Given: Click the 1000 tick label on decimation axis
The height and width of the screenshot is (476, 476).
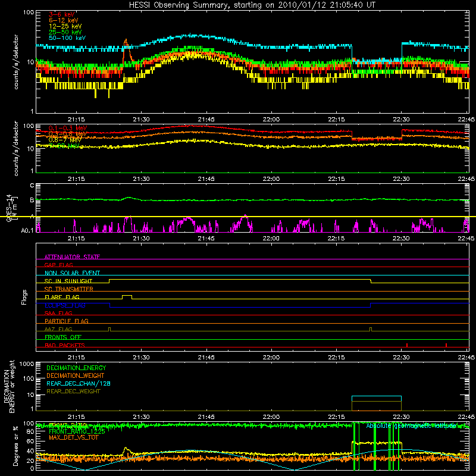Looking at the screenshot, I should click(27, 364).
